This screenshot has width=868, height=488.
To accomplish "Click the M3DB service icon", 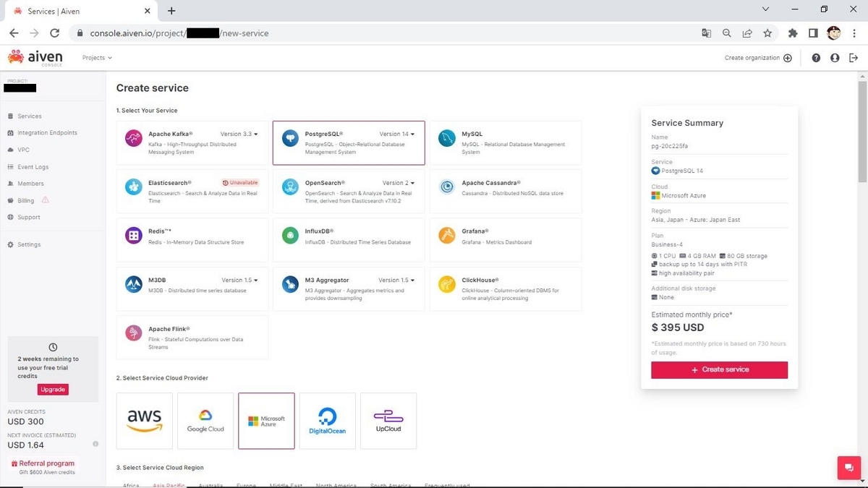I will pyautogui.click(x=133, y=284).
